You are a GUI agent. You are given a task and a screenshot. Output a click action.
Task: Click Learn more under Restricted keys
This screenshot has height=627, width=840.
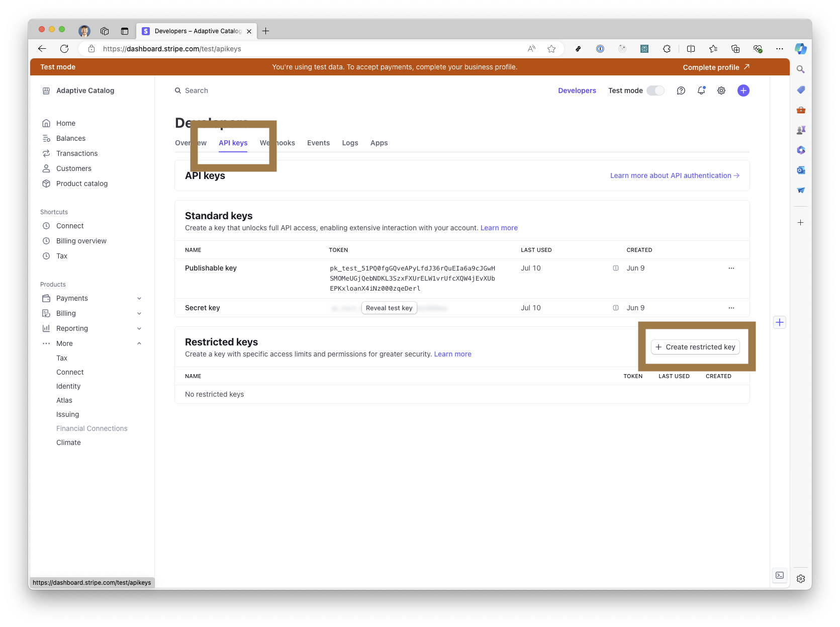click(453, 354)
